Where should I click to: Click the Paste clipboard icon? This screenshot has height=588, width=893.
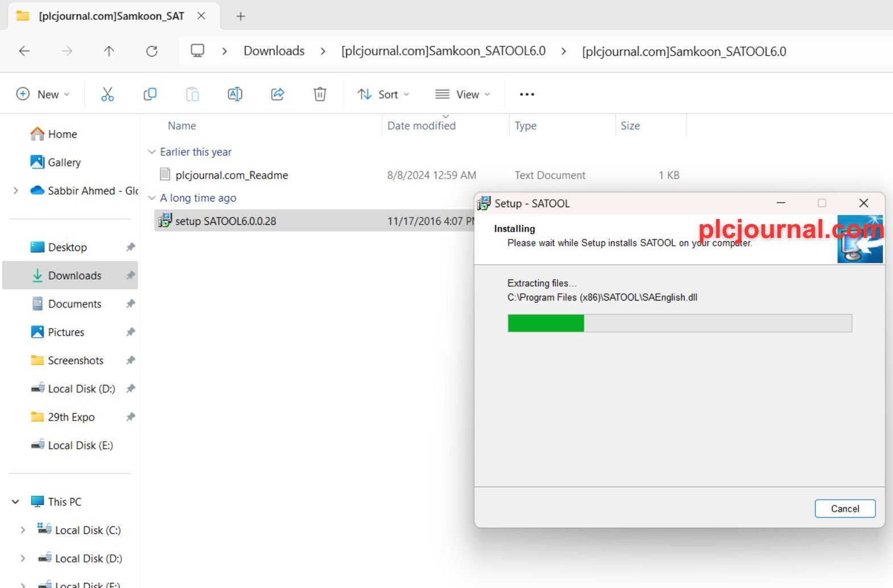[x=192, y=94]
